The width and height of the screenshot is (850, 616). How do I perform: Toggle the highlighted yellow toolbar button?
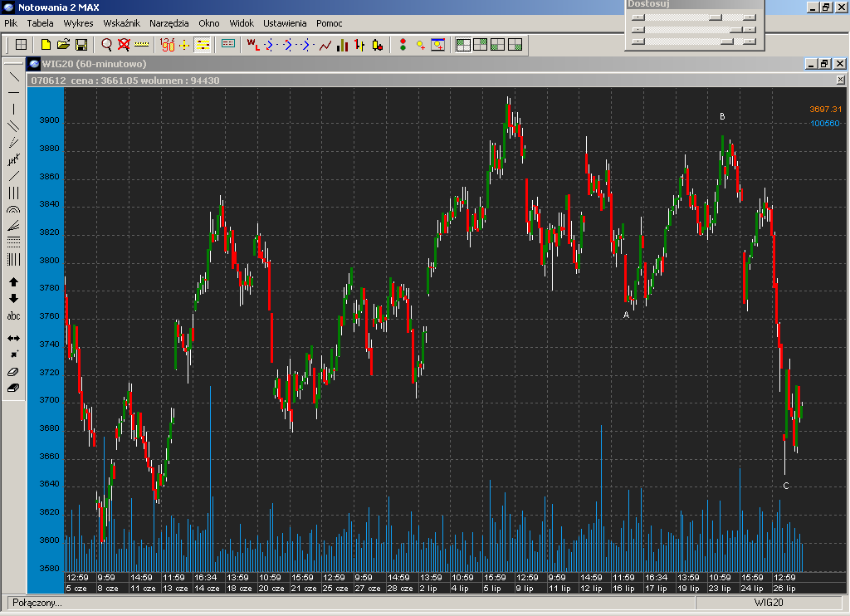203,45
